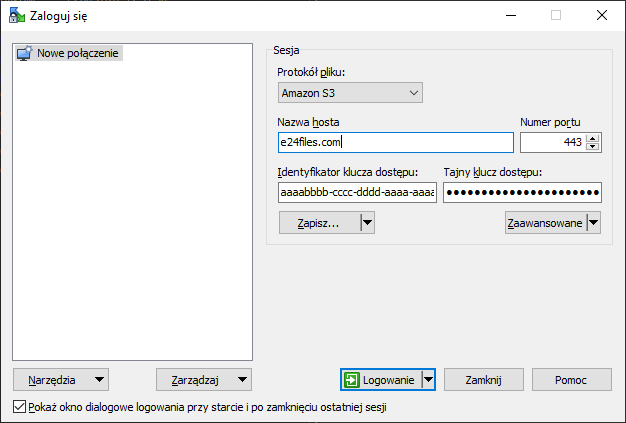Viewport: 626px width, 423px height.
Task: Expand the arrow next to Logowanie
Action: coord(428,379)
